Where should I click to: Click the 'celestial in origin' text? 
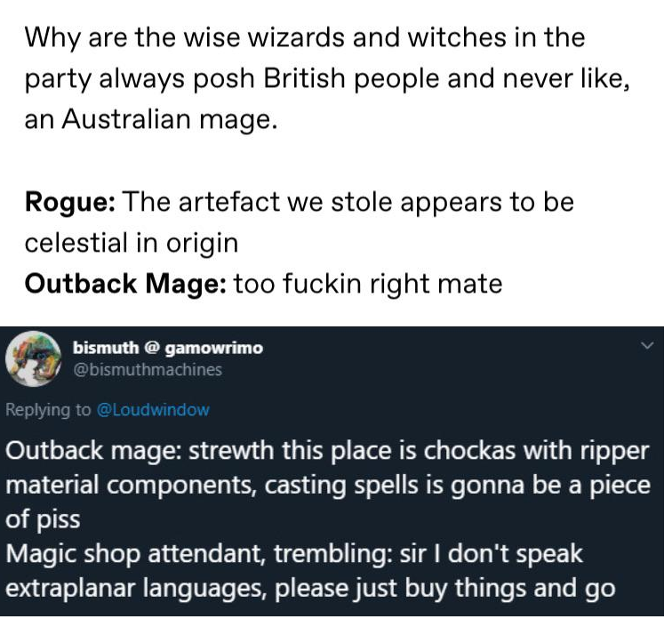(132, 243)
